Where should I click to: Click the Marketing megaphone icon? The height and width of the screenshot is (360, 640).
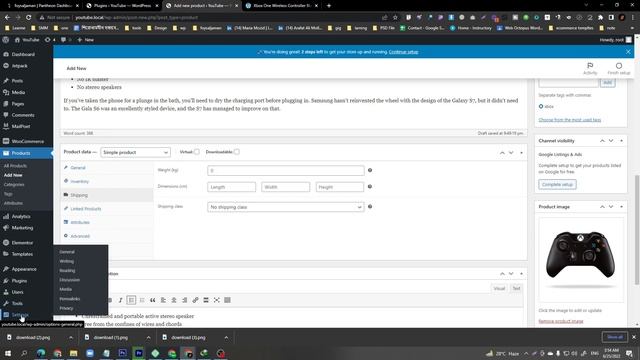click(6, 228)
